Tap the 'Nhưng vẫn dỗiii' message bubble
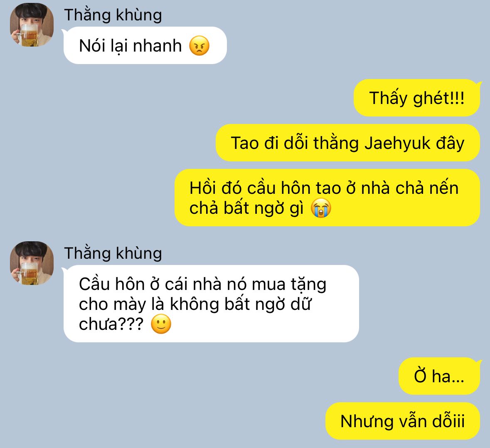 coord(402,421)
